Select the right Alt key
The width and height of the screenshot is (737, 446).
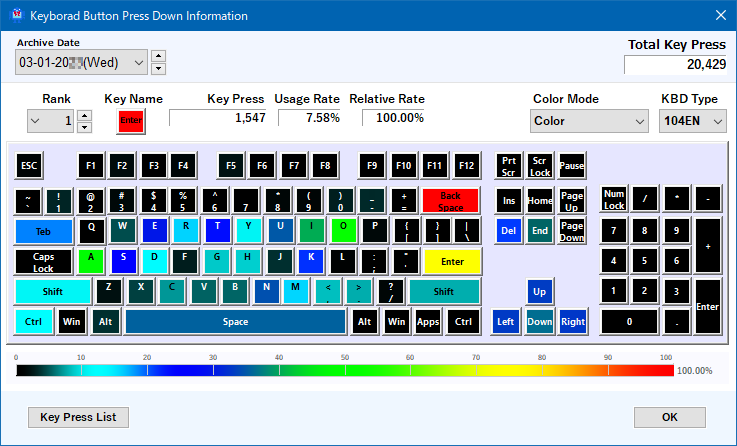click(364, 322)
